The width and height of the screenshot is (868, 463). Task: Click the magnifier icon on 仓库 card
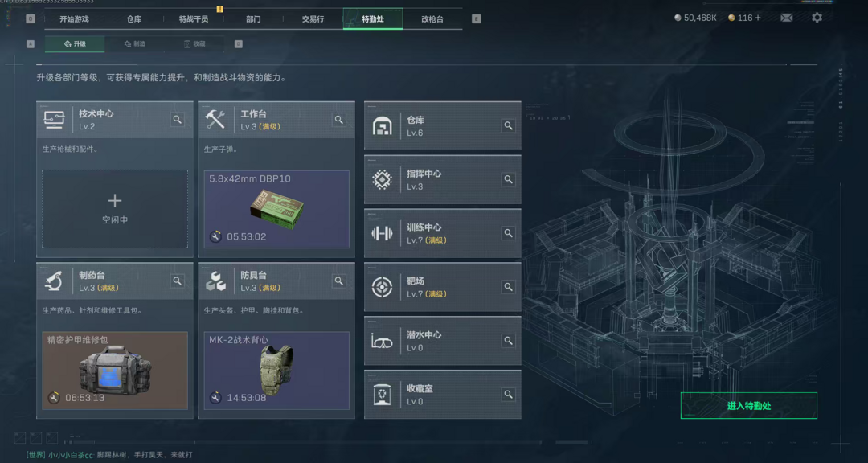[508, 126]
